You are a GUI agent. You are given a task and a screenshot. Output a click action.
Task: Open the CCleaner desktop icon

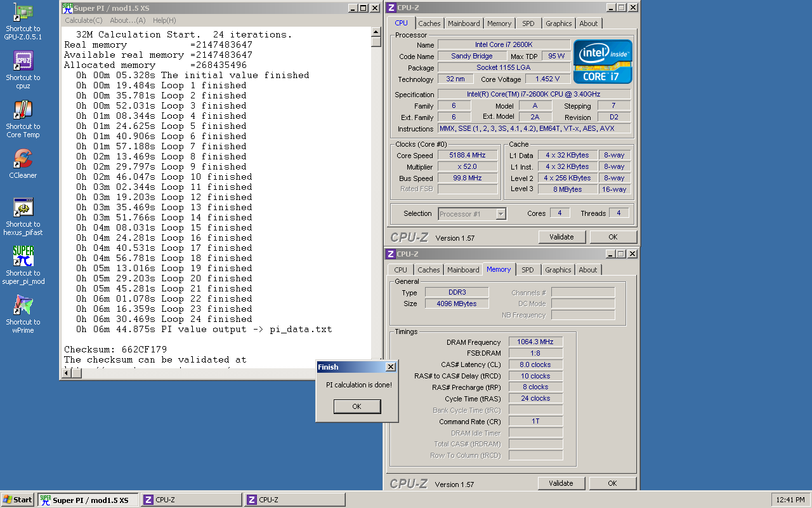23,164
